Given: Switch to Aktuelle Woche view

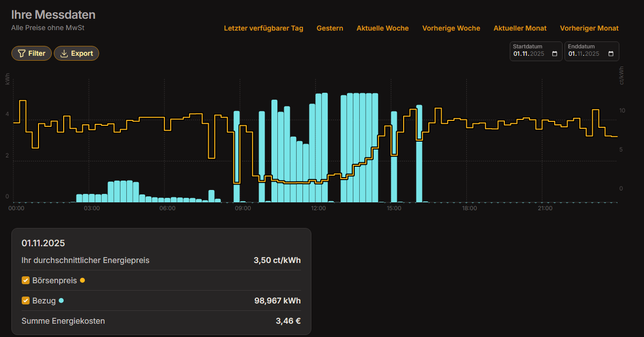Looking at the screenshot, I should pos(382,28).
